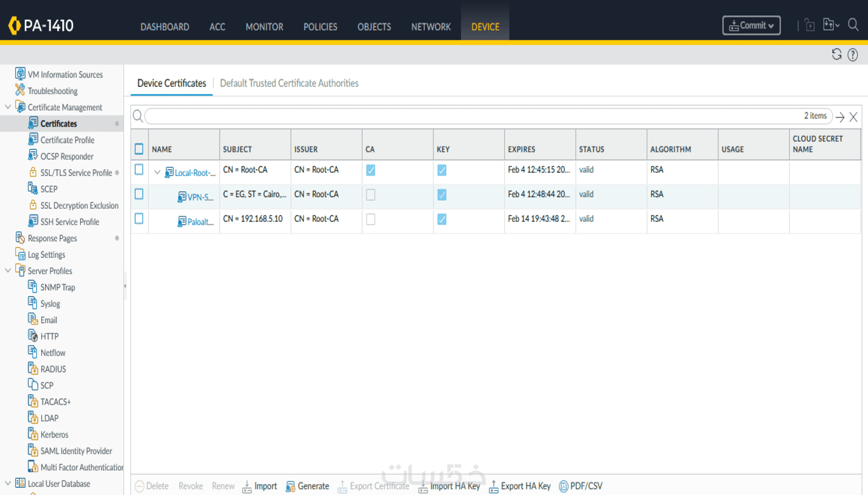The width and height of the screenshot is (868, 495).
Task: Collapse the left navigation panel handle
Action: [125, 286]
